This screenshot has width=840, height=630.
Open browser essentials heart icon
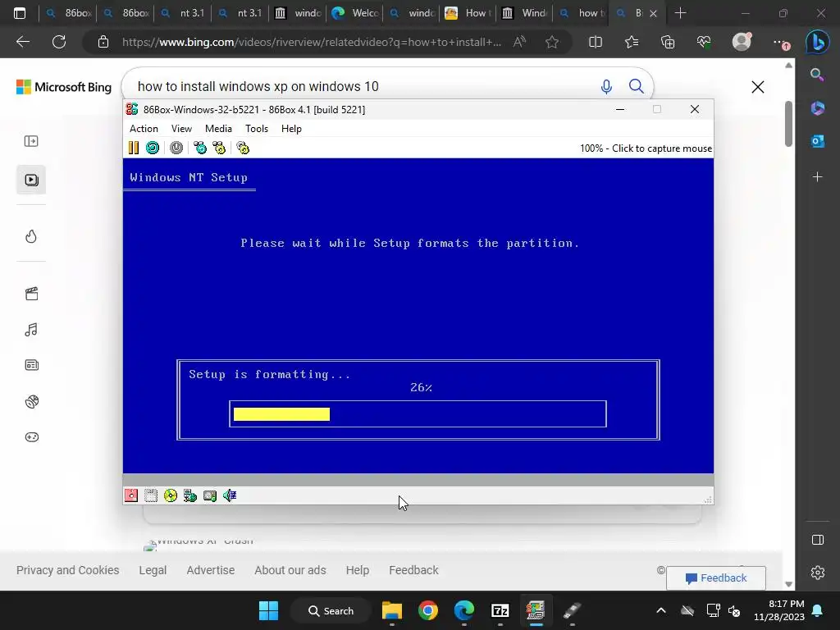tap(704, 42)
